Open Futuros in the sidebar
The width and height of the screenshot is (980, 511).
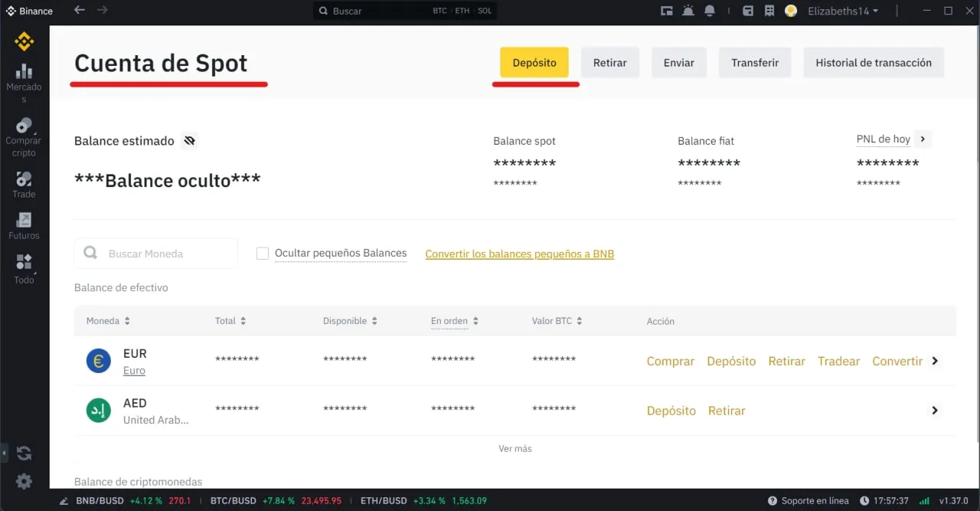click(24, 226)
